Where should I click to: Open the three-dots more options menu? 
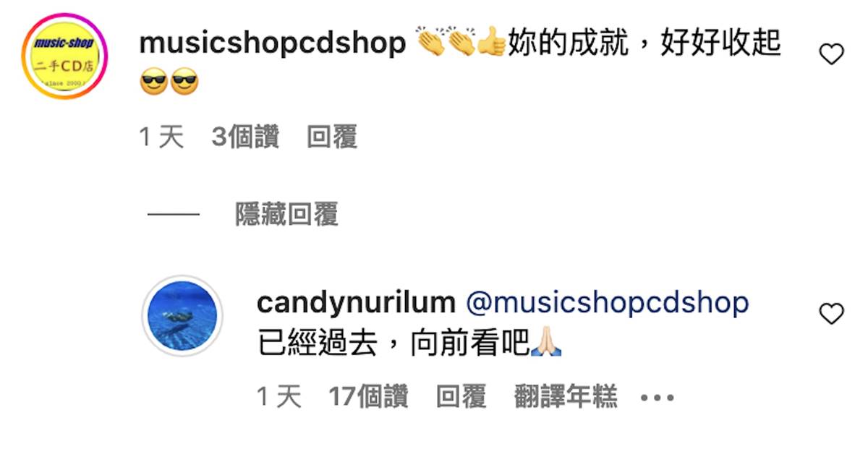coord(657,398)
